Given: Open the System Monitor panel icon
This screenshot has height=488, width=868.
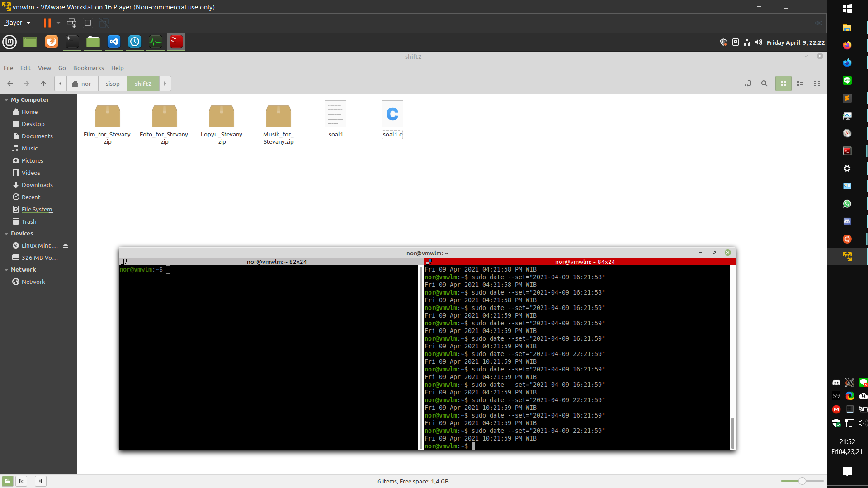Looking at the screenshot, I should pyautogui.click(x=156, y=42).
